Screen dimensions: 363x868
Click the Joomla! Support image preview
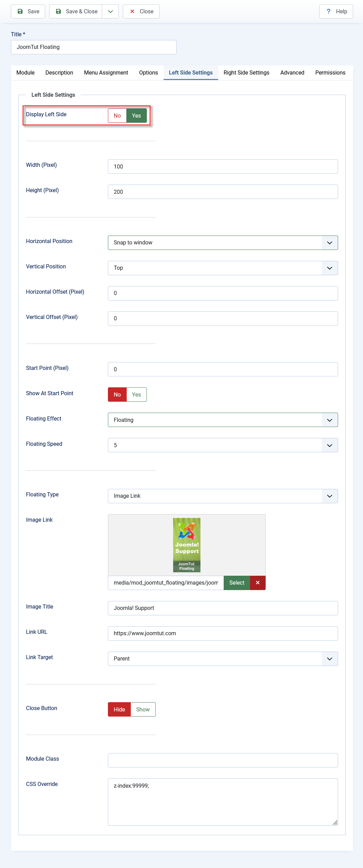pos(187,545)
